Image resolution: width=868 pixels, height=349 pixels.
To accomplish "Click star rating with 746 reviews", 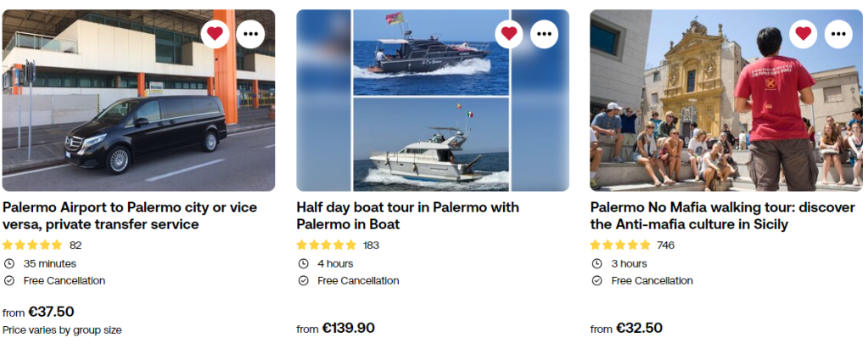I will pyautogui.click(x=620, y=245).
